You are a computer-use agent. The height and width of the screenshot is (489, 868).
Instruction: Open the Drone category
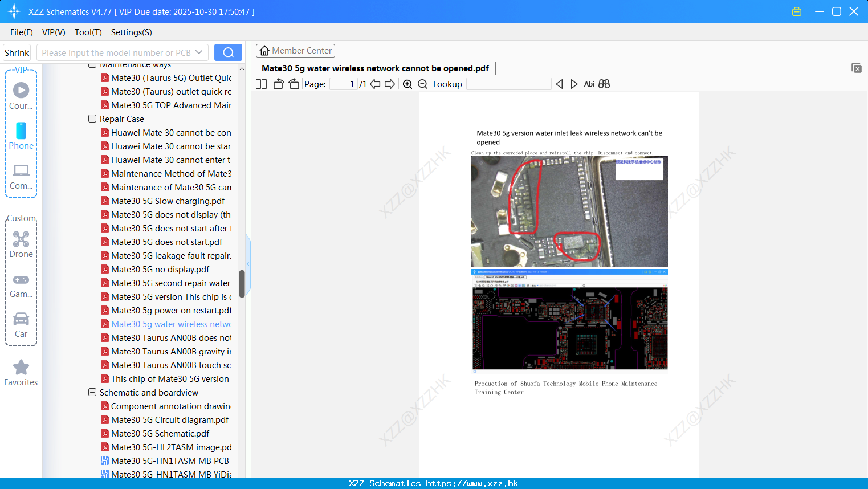pyautogui.click(x=21, y=244)
